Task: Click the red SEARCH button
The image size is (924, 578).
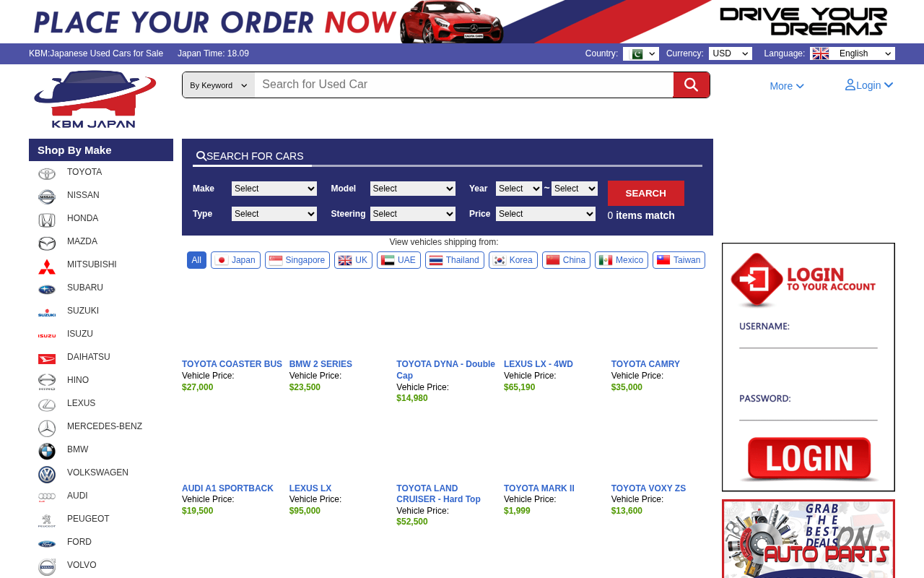Action: [646, 193]
